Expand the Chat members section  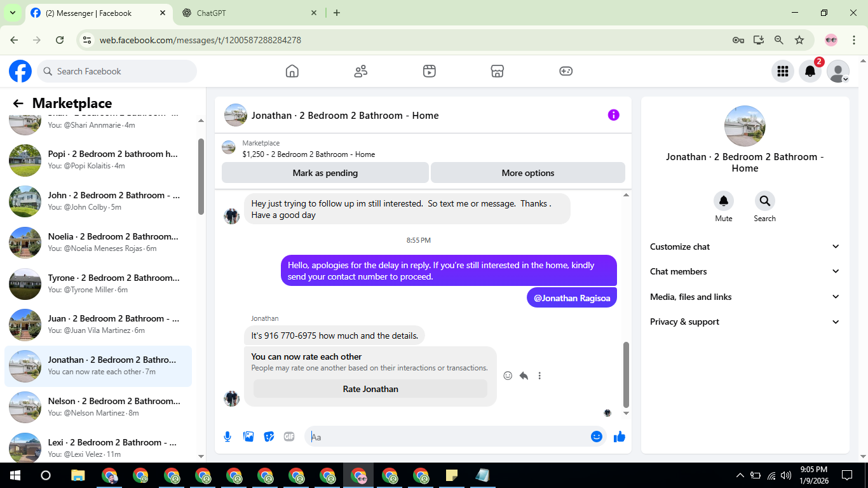coord(745,271)
